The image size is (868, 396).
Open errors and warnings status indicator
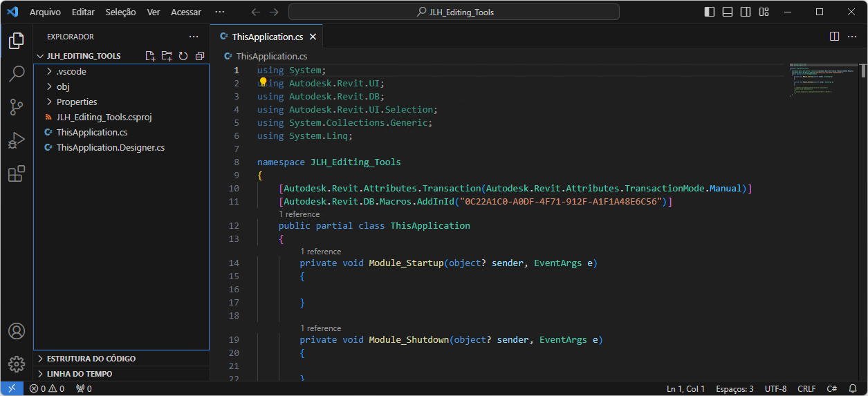click(46, 388)
